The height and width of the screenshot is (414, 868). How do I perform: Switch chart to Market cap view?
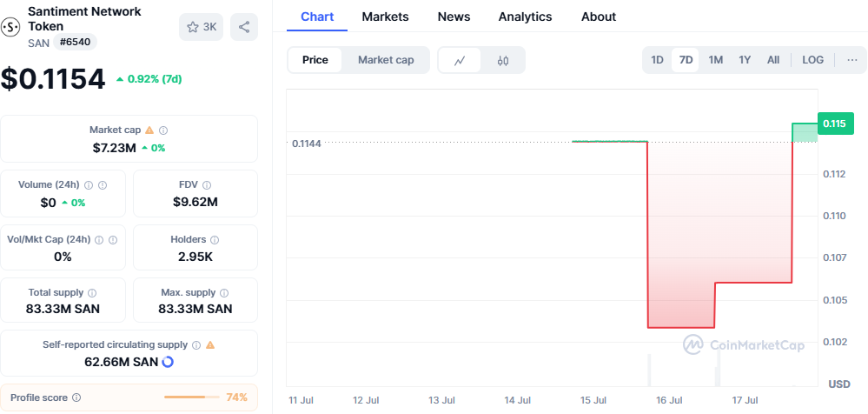pyautogui.click(x=386, y=60)
